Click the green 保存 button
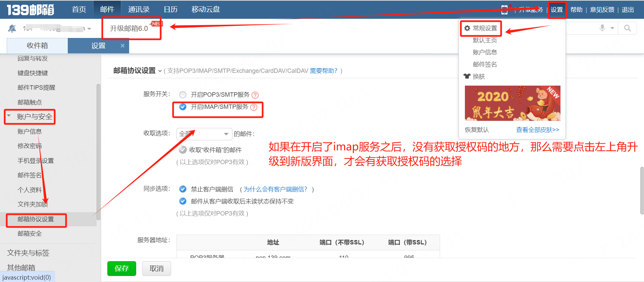The image size is (644, 282). pyautogui.click(x=122, y=269)
